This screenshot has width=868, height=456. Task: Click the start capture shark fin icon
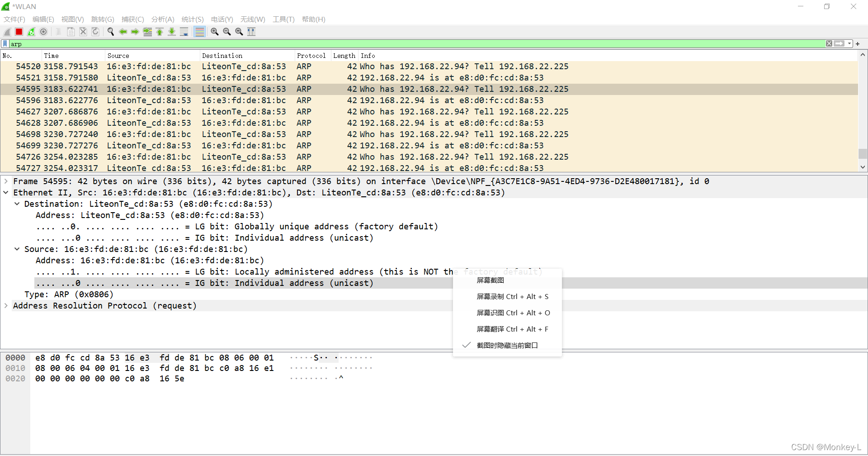click(7, 32)
